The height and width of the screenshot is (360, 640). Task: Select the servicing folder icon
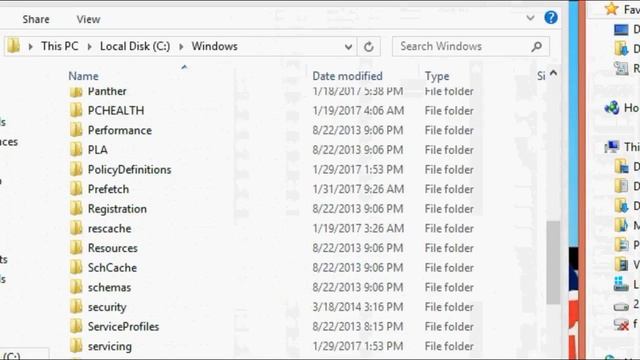click(x=76, y=346)
